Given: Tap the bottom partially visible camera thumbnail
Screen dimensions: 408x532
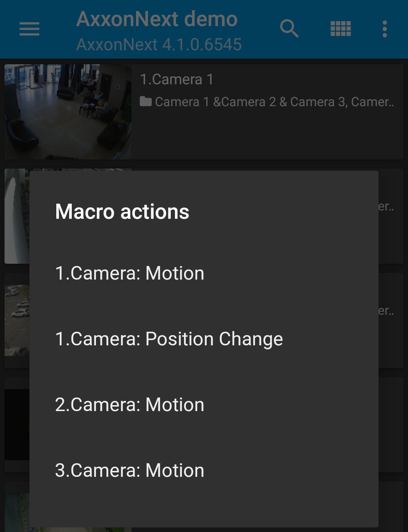Looking at the screenshot, I should 17,512.
